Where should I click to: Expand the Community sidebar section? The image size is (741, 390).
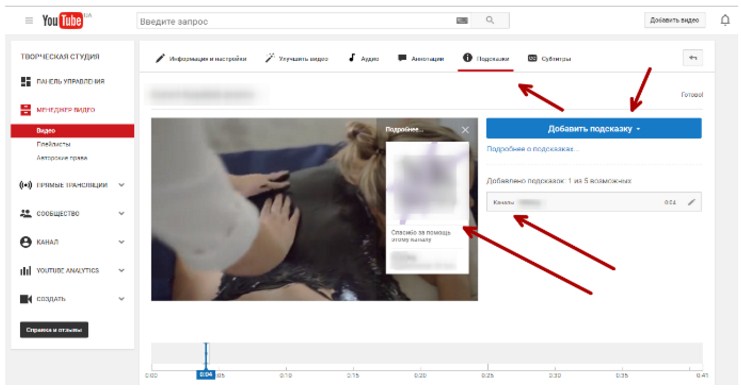point(121,213)
